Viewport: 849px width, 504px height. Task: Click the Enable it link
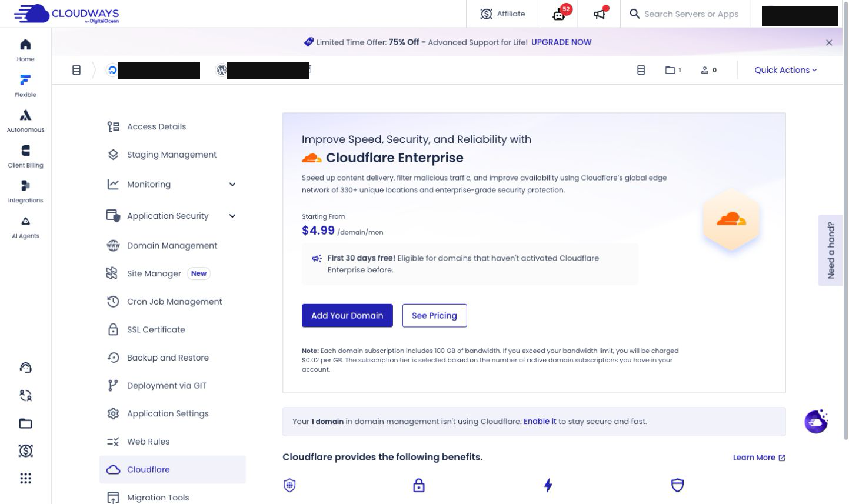[540, 422]
